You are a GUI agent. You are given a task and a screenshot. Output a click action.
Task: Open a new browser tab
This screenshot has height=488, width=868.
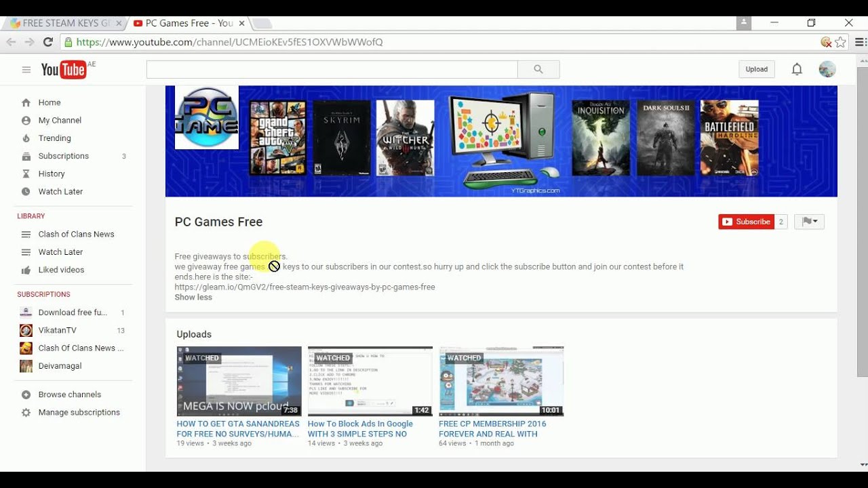[x=262, y=24]
